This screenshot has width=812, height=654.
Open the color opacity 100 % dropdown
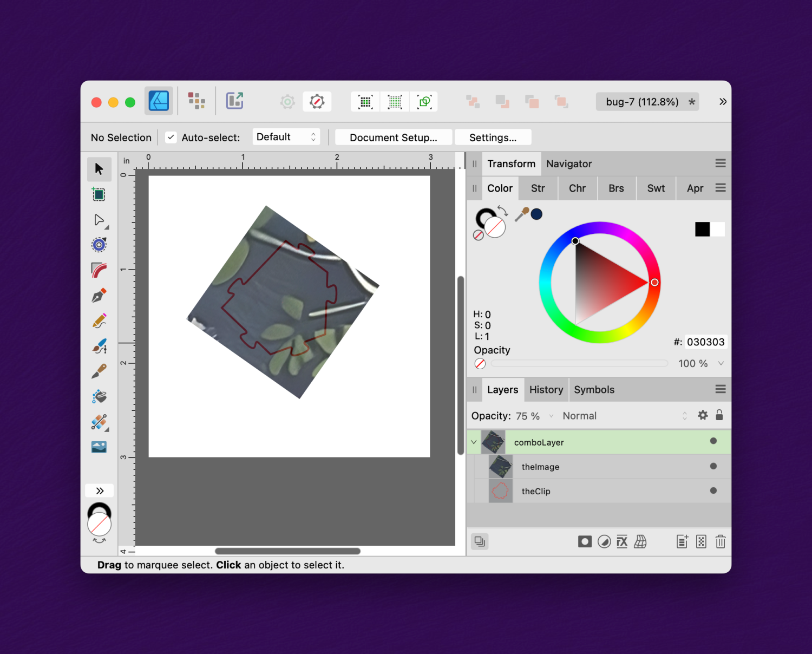(x=721, y=364)
